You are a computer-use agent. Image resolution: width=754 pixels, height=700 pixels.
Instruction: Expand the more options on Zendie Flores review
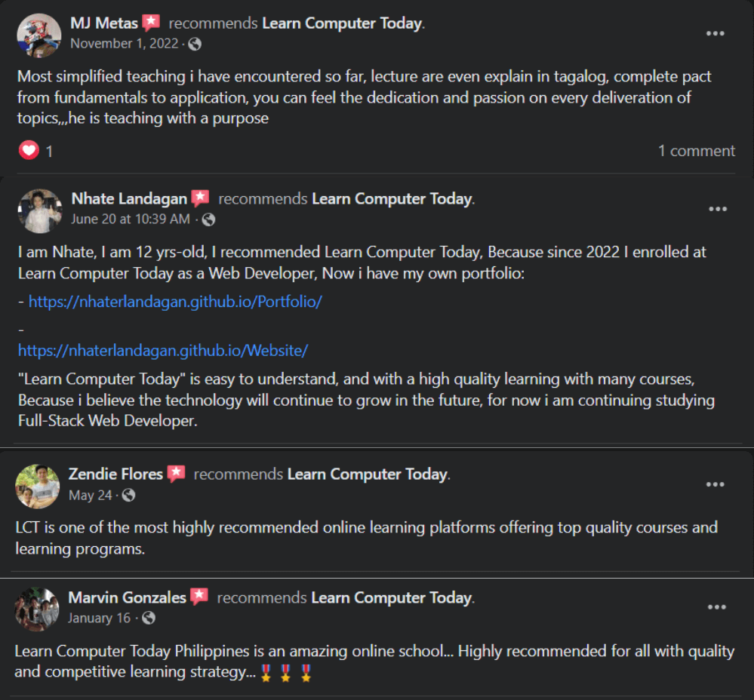coord(715,484)
